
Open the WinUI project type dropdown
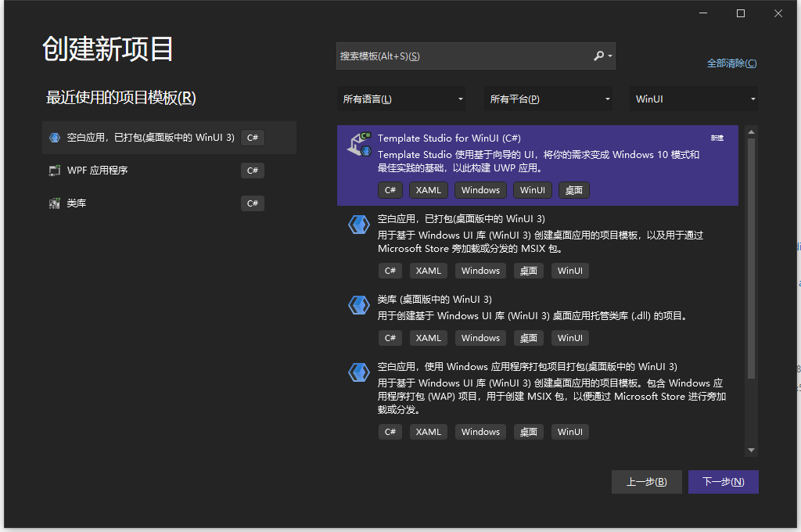[x=695, y=99]
